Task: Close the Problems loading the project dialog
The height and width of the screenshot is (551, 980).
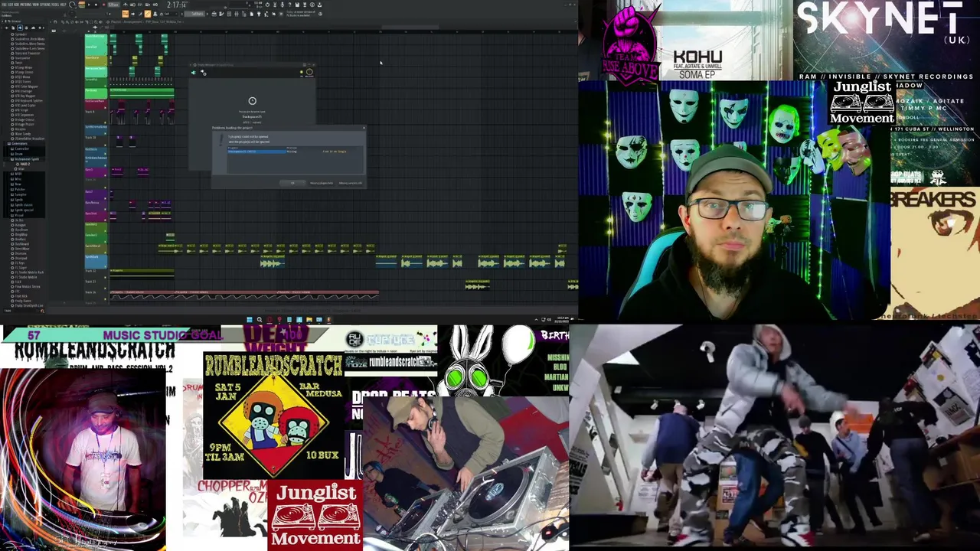Action: [x=364, y=128]
